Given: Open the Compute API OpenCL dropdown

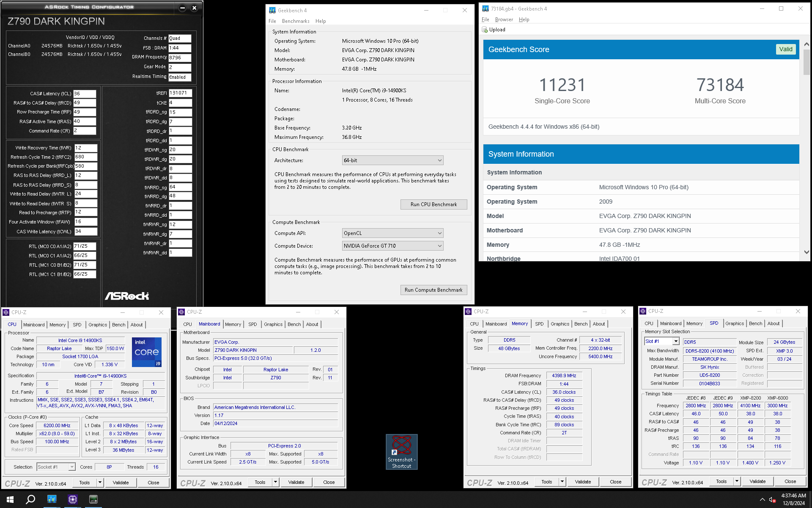Looking at the screenshot, I should tap(392, 233).
